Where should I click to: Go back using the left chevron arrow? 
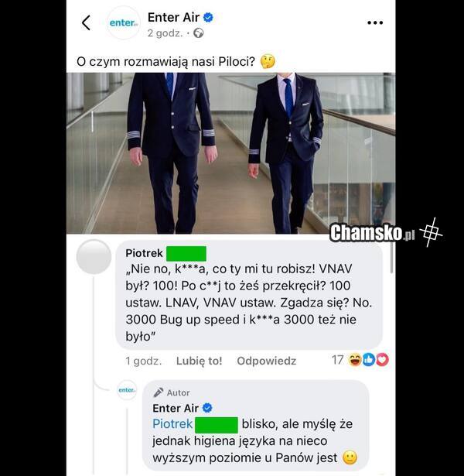[86, 22]
